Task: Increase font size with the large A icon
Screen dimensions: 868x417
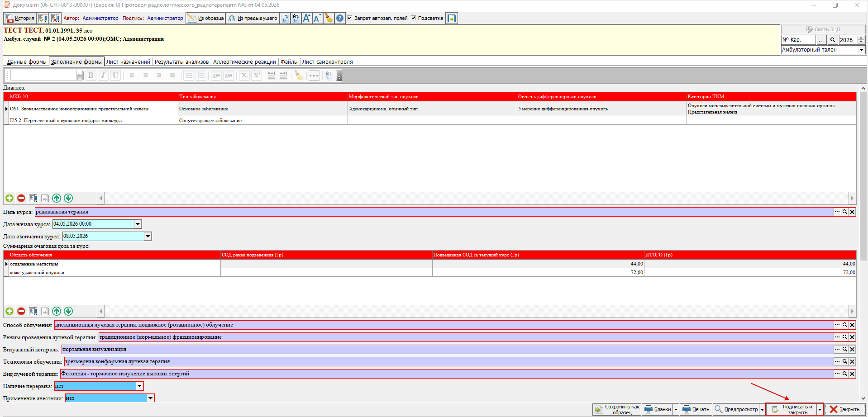Action: pyautogui.click(x=306, y=18)
